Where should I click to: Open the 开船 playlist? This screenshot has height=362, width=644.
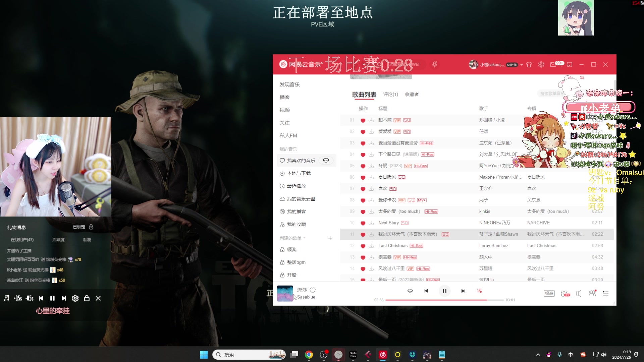pyautogui.click(x=288, y=275)
